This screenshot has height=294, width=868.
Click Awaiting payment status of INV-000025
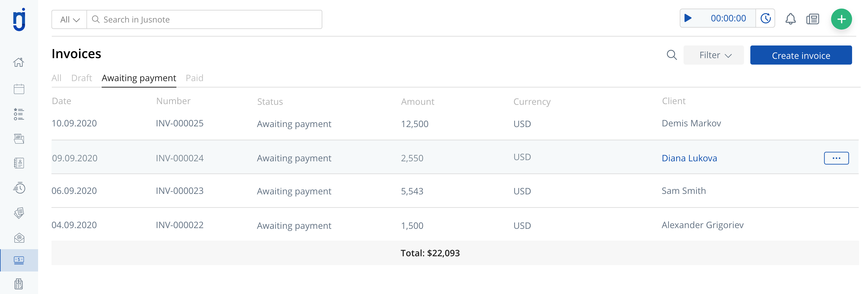pyautogui.click(x=294, y=124)
